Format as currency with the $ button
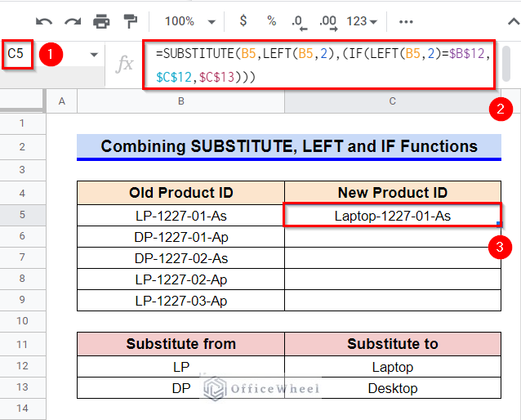This screenshot has width=521, height=420. [x=243, y=21]
